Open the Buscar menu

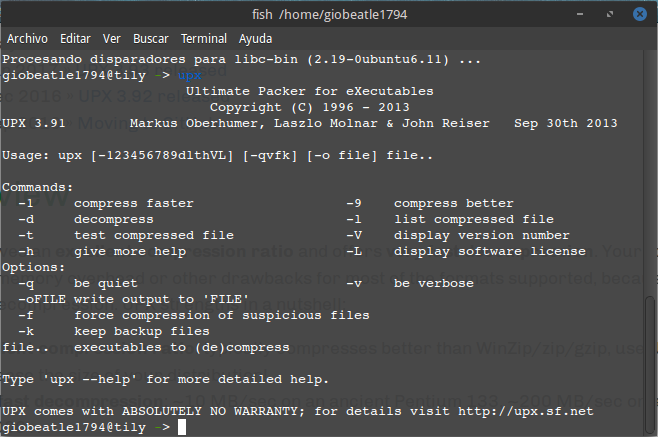151,38
